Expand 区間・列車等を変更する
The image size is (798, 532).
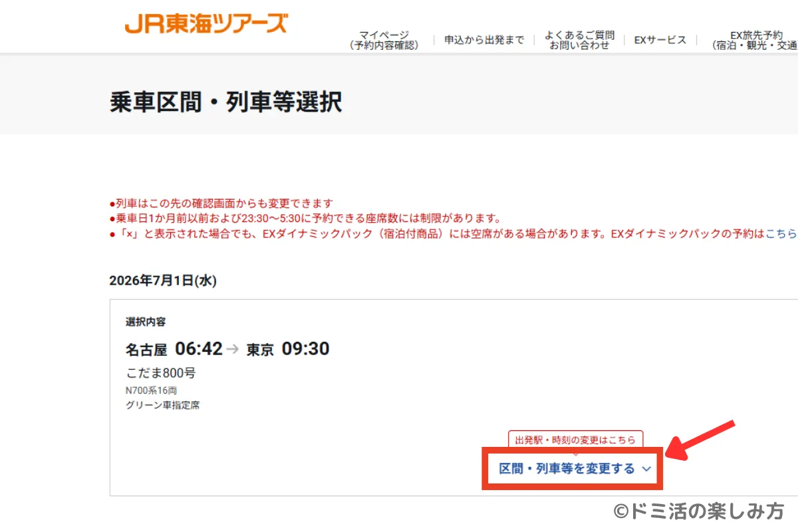point(572,469)
